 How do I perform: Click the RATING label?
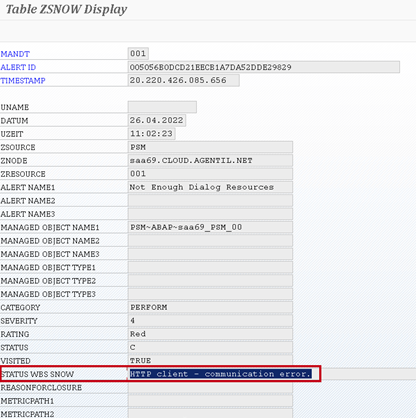point(15,334)
